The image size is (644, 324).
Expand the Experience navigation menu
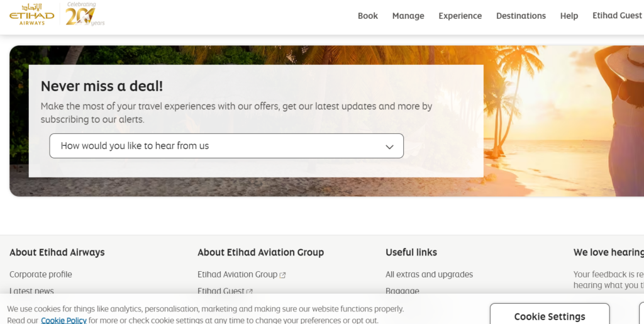(x=460, y=16)
